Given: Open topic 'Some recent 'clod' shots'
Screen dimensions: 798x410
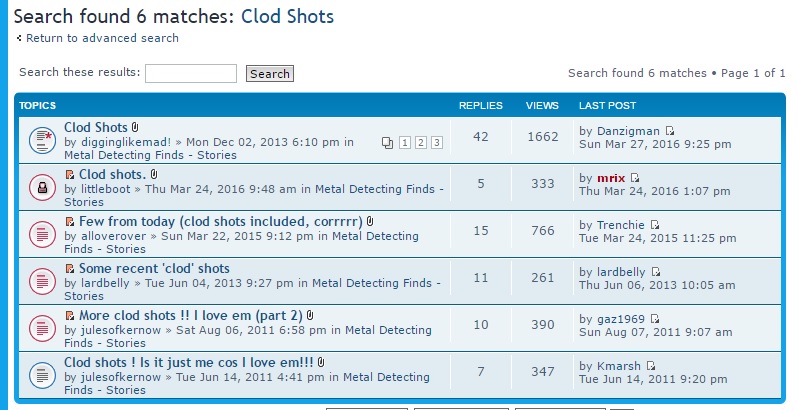Looking at the screenshot, I should (154, 269).
